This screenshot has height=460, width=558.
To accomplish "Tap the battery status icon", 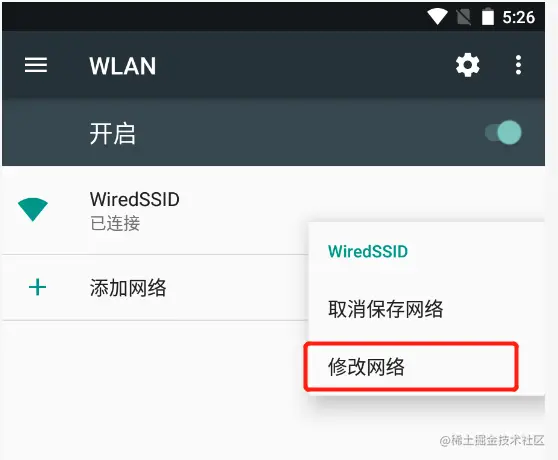I will point(488,17).
